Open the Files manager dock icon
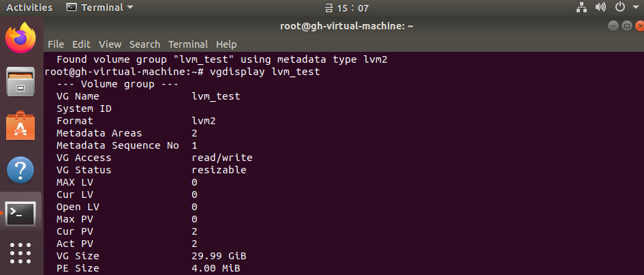The image size is (644, 275). click(20, 81)
